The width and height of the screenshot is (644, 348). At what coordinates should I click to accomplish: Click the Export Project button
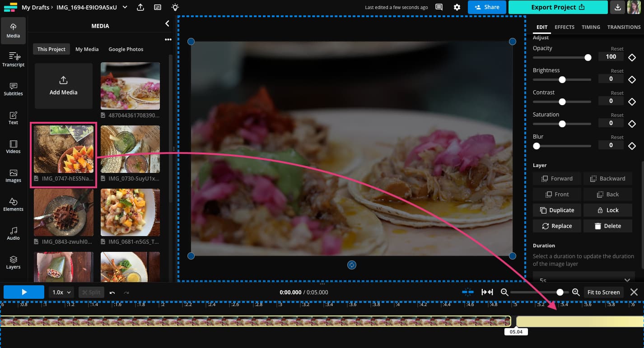pyautogui.click(x=558, y=7)
